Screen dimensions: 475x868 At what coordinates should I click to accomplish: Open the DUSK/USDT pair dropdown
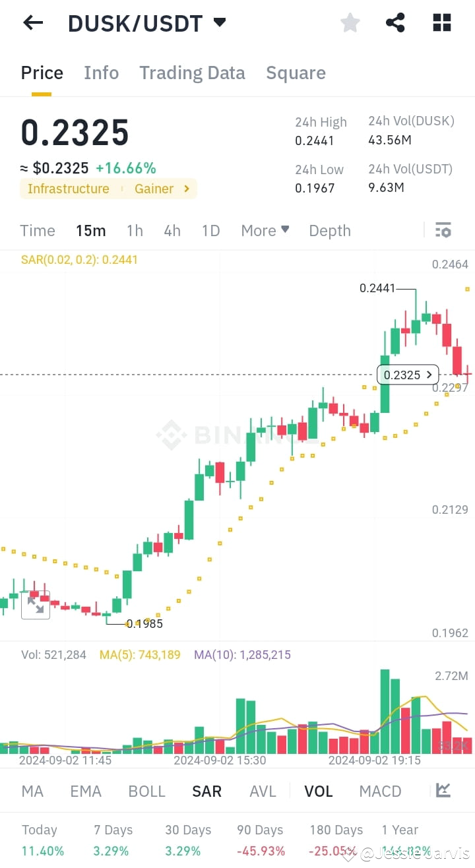(219, 22)
